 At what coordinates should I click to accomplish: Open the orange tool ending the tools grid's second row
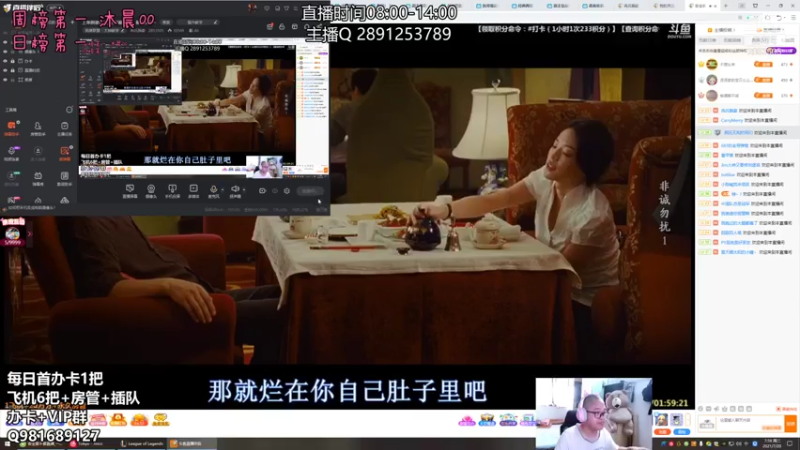coord(64,153)
